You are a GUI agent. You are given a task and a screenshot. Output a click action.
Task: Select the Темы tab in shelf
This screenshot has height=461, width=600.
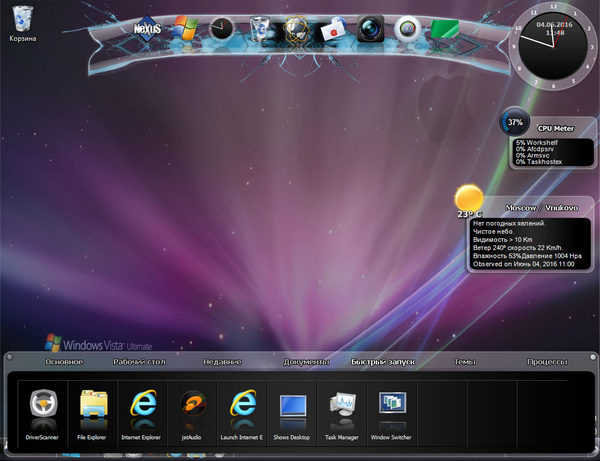coord(464,361)
